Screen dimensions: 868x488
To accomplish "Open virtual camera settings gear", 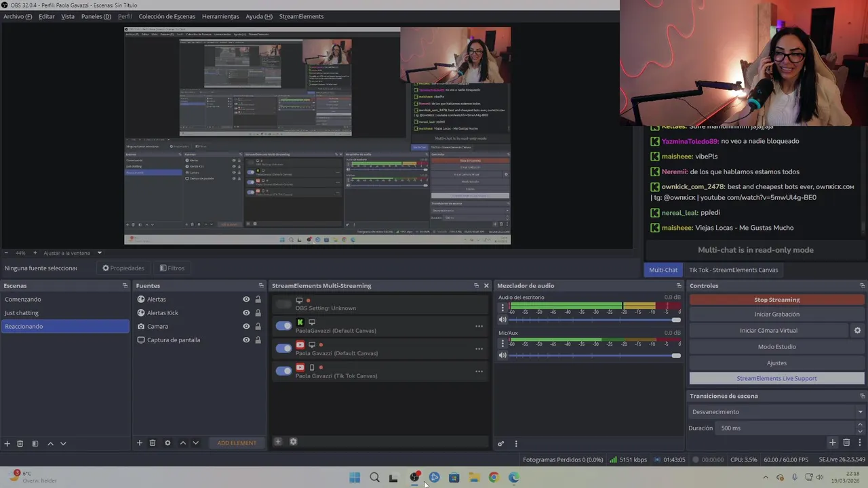I will [x=857, y=330].
